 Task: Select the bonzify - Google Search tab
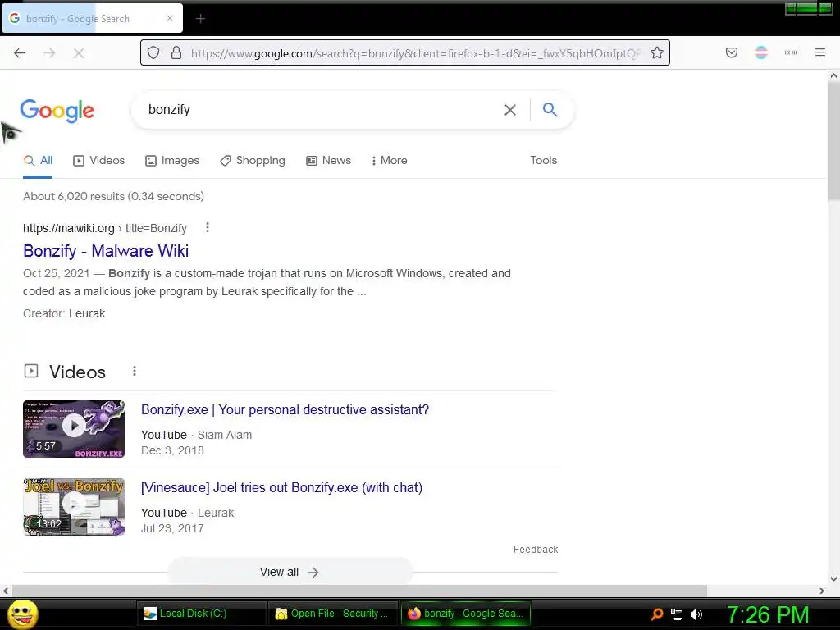click(x=92, y=18)
